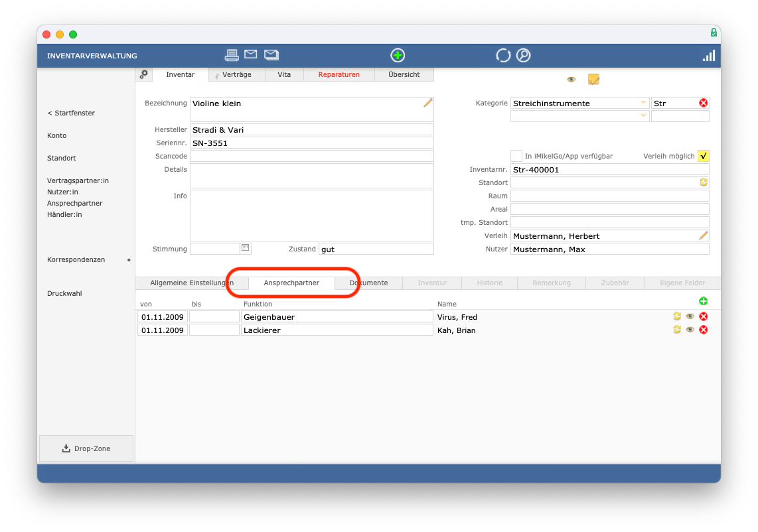Screen dimensions: 758x532
Task: Select Allgemeine Einstellungen subtab
Action: click(x=191, y=283)
